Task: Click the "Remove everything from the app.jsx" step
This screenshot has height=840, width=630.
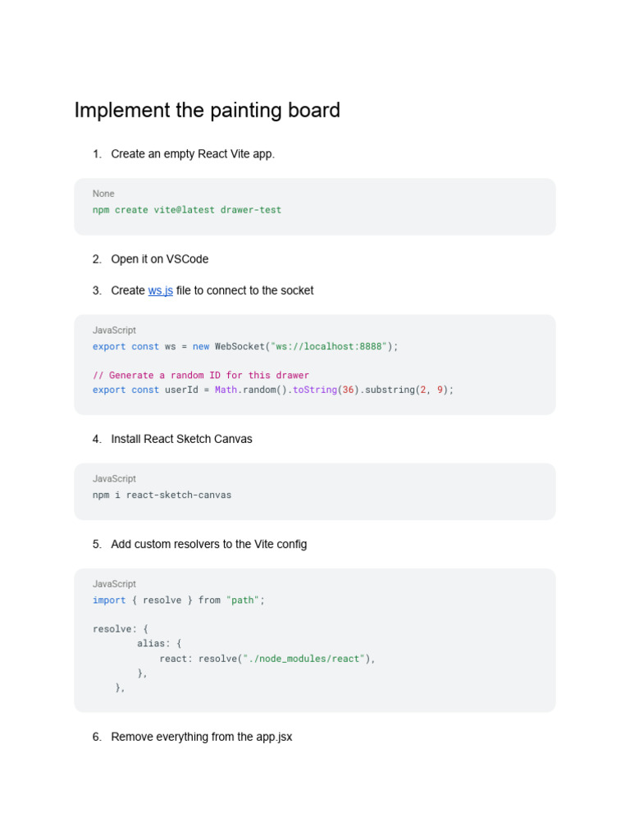Action: [x=201, y=737]
